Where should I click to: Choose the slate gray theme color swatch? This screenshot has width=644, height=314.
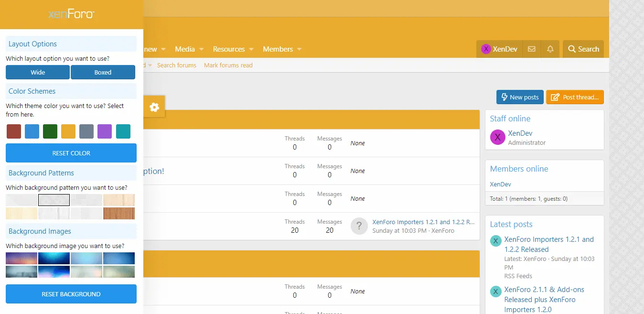[86, 131]
